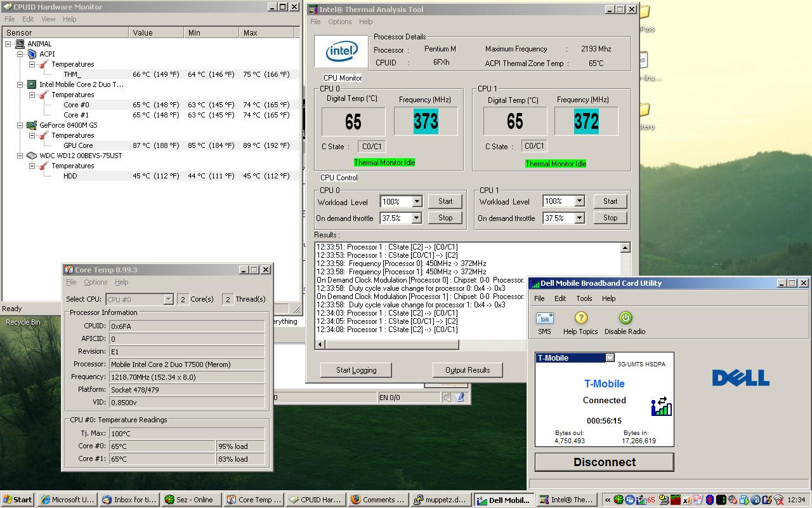The image size is (812, 508).
Task: Open CPU 0 Workload Level dropdown
Action: 417,201
